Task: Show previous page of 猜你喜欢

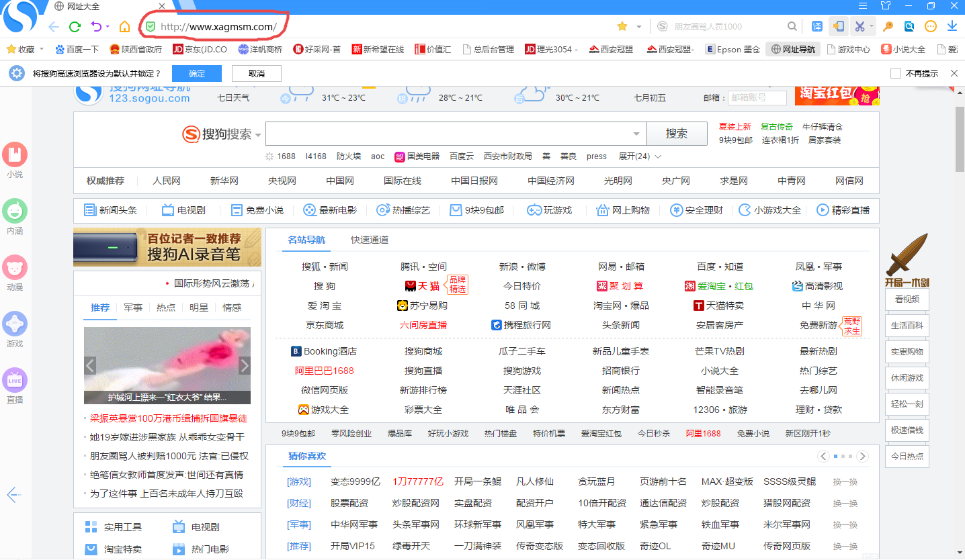Action: pos(823,457)
